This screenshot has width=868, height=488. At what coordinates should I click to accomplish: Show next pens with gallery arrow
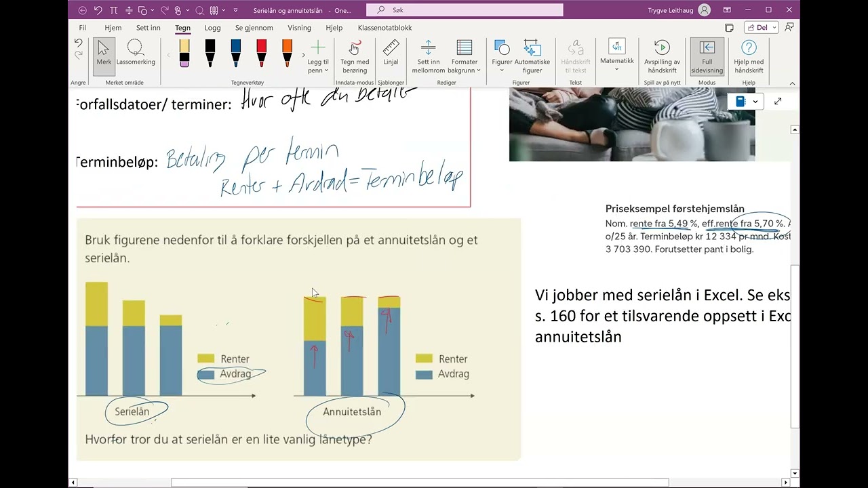tap(302, 56)
